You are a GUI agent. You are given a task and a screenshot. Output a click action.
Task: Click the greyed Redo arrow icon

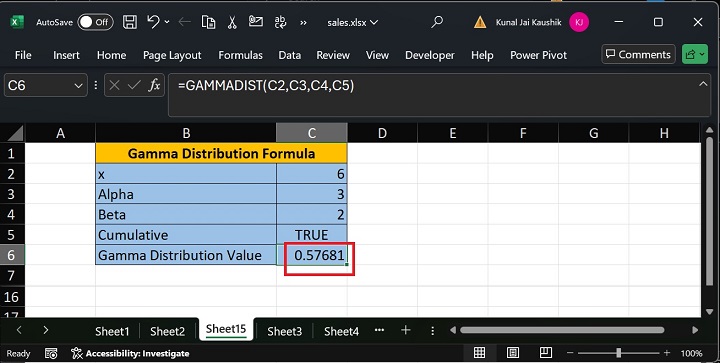point(185,22)
